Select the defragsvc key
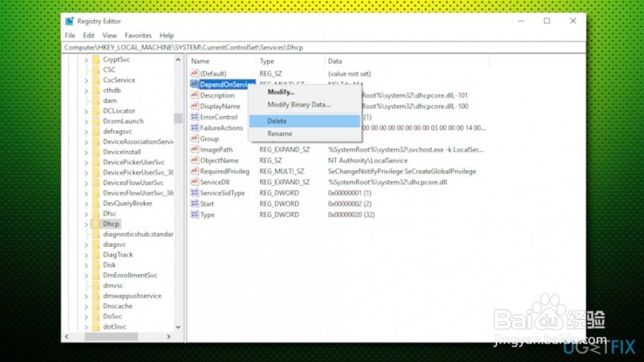 pos(117,132)
